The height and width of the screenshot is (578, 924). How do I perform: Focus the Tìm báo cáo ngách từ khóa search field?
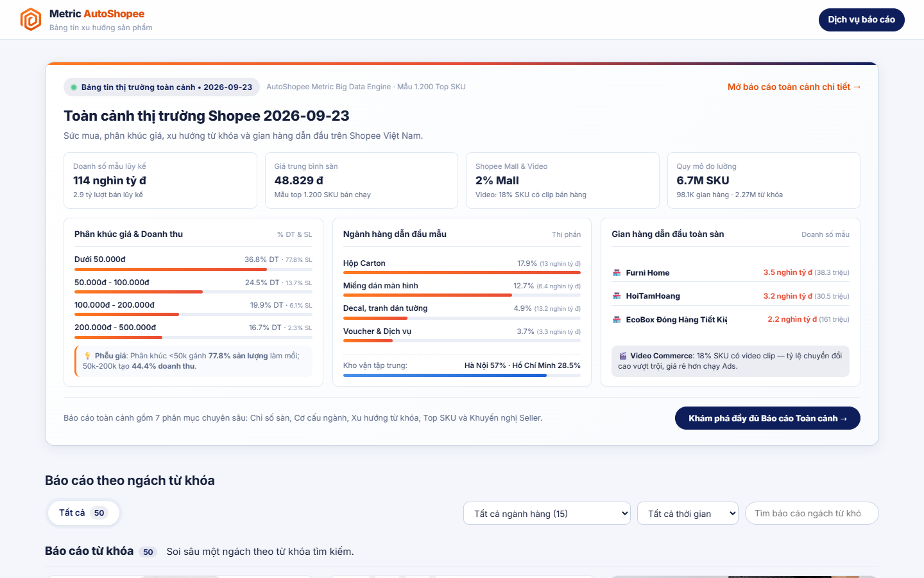point(812,513)
